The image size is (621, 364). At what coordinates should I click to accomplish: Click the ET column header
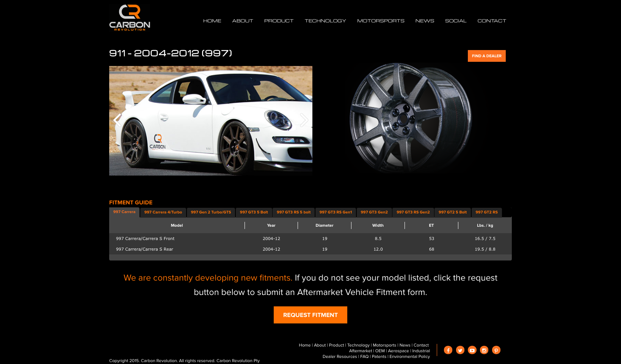(431, 225)
